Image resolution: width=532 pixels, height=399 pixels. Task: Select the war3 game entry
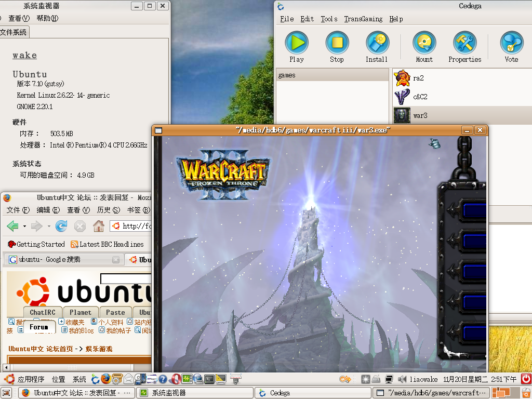462,115
